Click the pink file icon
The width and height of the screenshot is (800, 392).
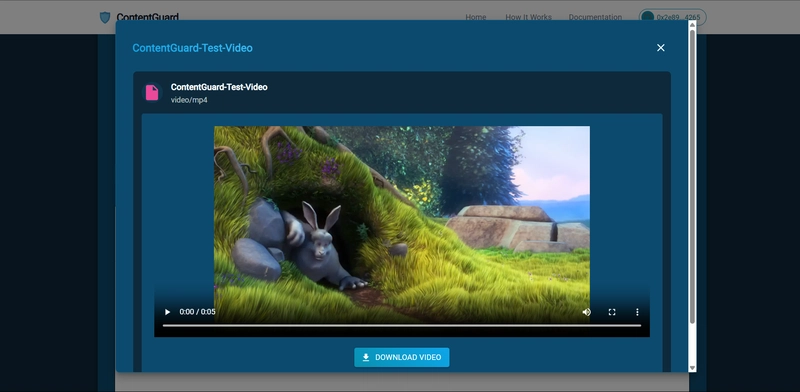[152, 92]
